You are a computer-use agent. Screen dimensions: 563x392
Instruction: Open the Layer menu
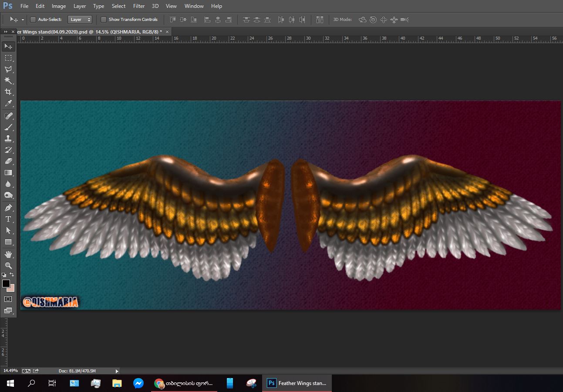point(80,6)
